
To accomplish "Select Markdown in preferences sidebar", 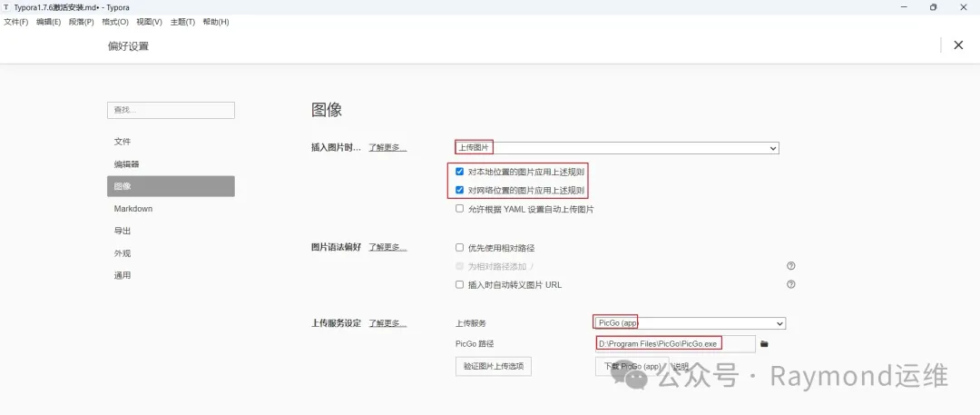I will [171, 209].
